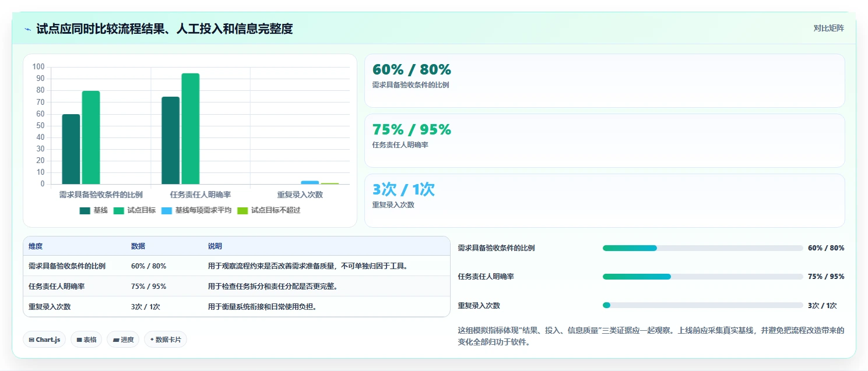Click the 对比矩阵 label in the header

tap(828, 28)
